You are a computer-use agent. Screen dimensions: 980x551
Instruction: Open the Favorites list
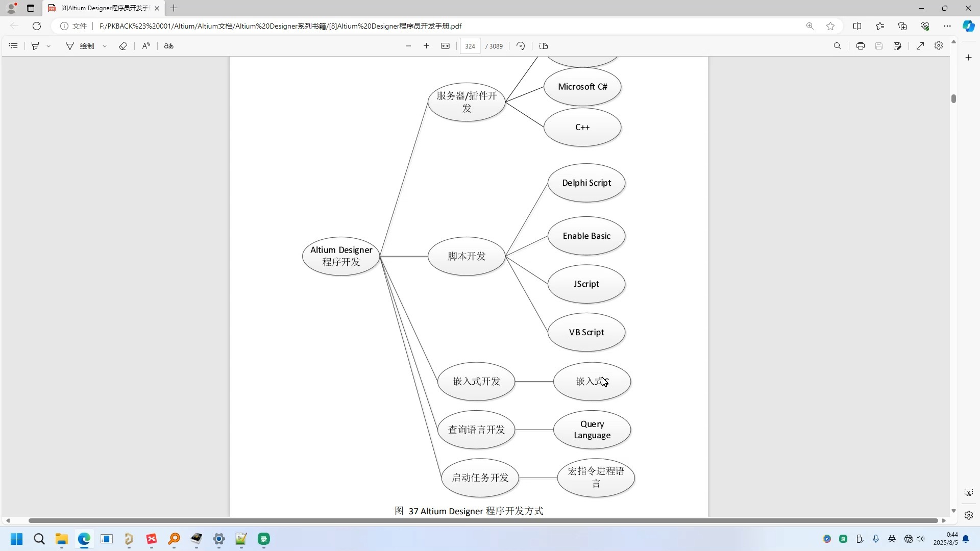click(x=880, y=26)
